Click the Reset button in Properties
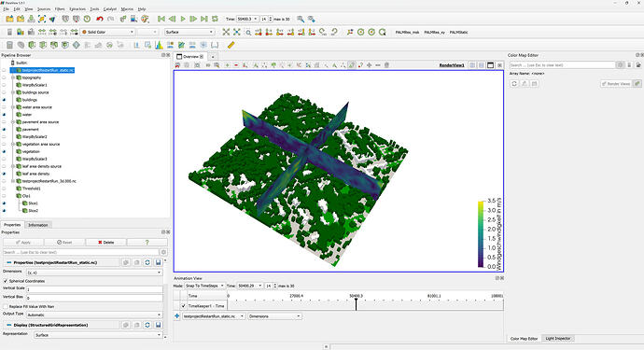 [64, 243]
